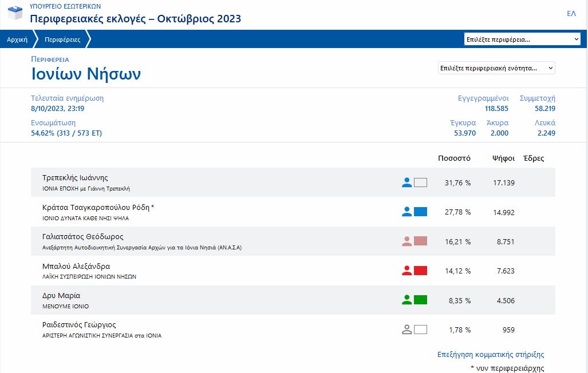Screen dimensions: 588x373
Task: Open 'Επεξήγηση κομματικής στήριξης' link
Action: 490,355
